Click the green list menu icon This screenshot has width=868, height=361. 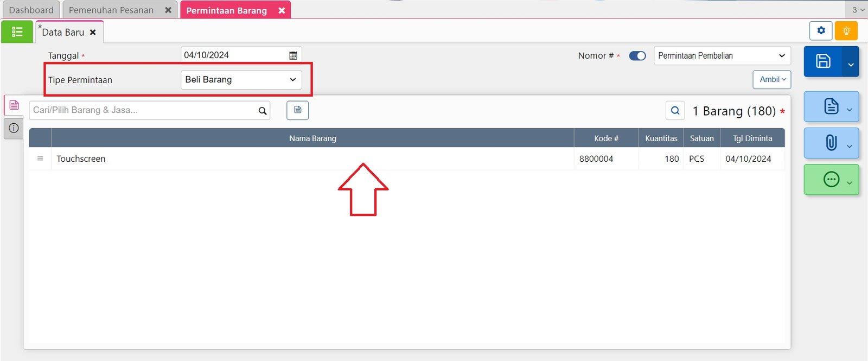(17, 32)
